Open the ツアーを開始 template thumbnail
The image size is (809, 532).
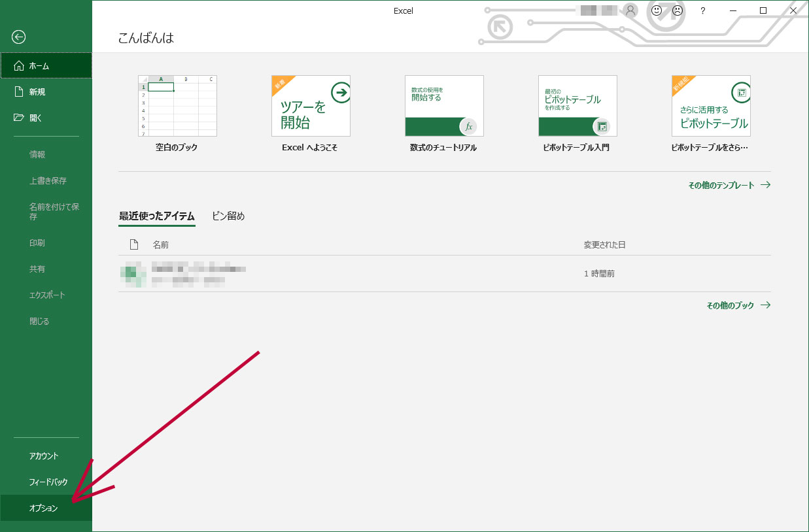tap(311, 106)
